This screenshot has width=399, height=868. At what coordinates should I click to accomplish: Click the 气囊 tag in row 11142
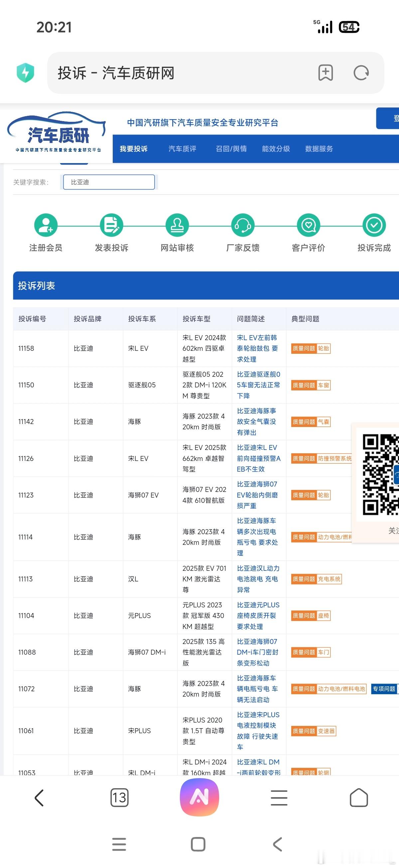click(324, 422)
